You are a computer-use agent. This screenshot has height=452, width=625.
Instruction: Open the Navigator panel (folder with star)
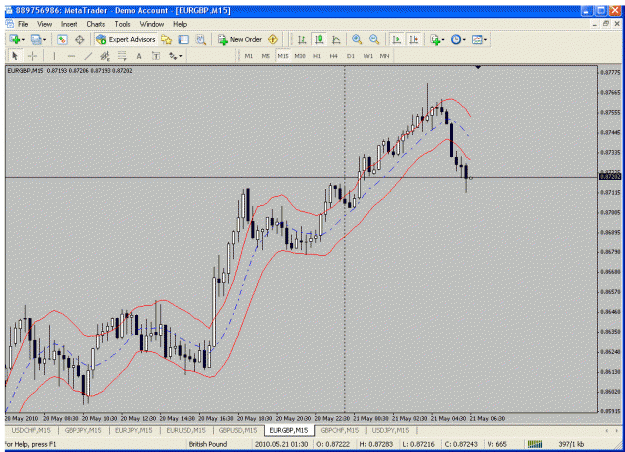(x=166, y=39)
